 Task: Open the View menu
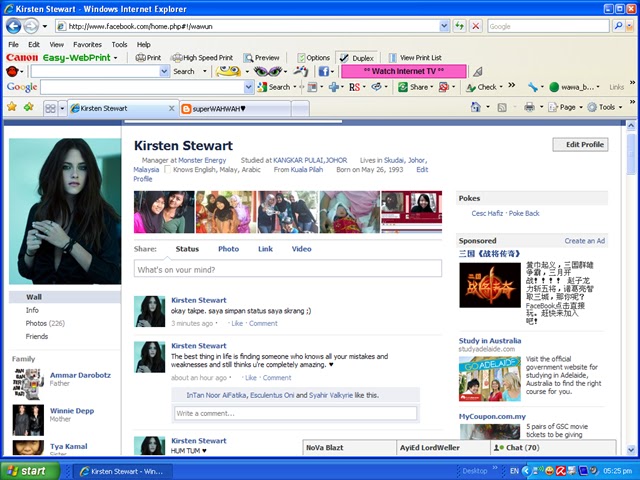pos(57,44)
